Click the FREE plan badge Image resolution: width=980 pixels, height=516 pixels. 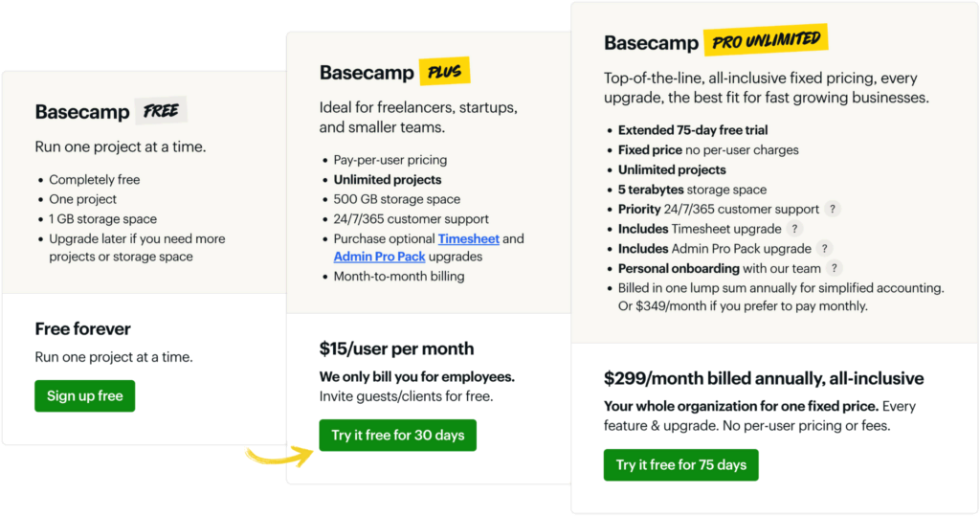[161, 111]
